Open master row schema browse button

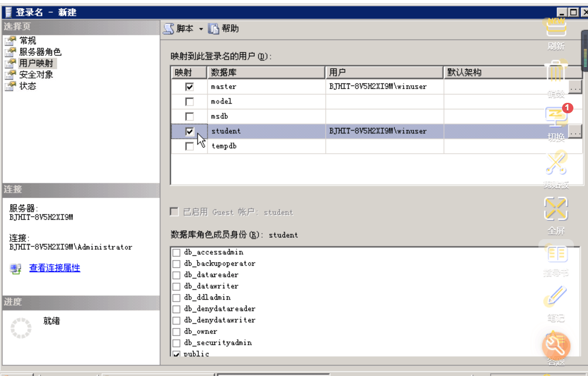click(x=575, y=87)
